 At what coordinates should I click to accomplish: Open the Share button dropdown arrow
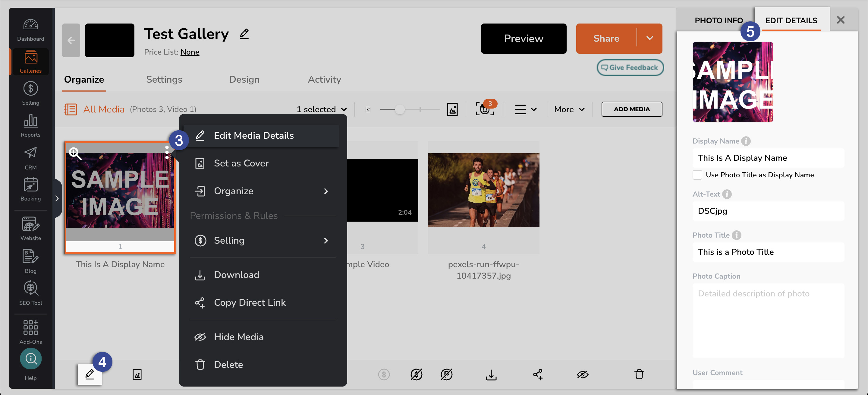(650, 38)
